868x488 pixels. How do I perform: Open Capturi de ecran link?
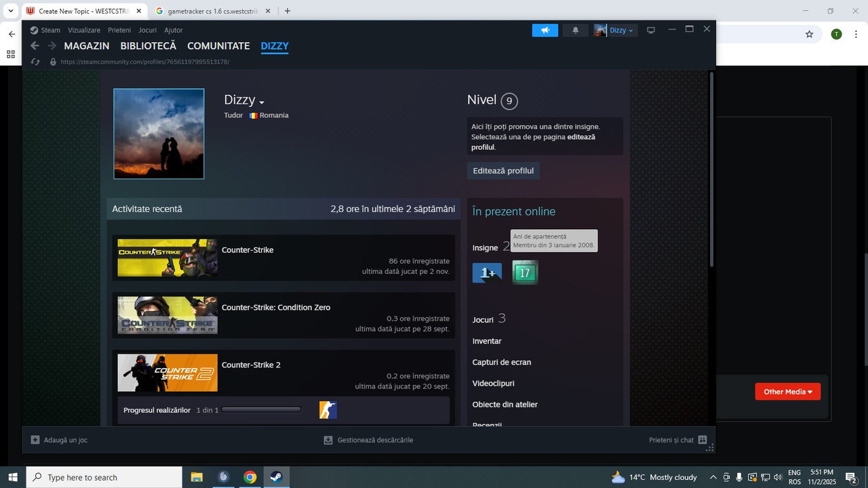tap(502, 362)
